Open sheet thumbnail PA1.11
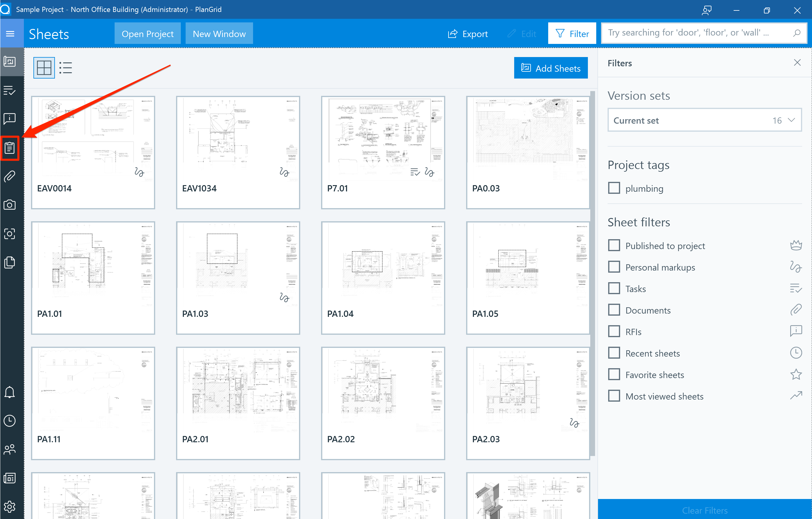Viewport: 812px width, 519px height. [x=93, y=403]
